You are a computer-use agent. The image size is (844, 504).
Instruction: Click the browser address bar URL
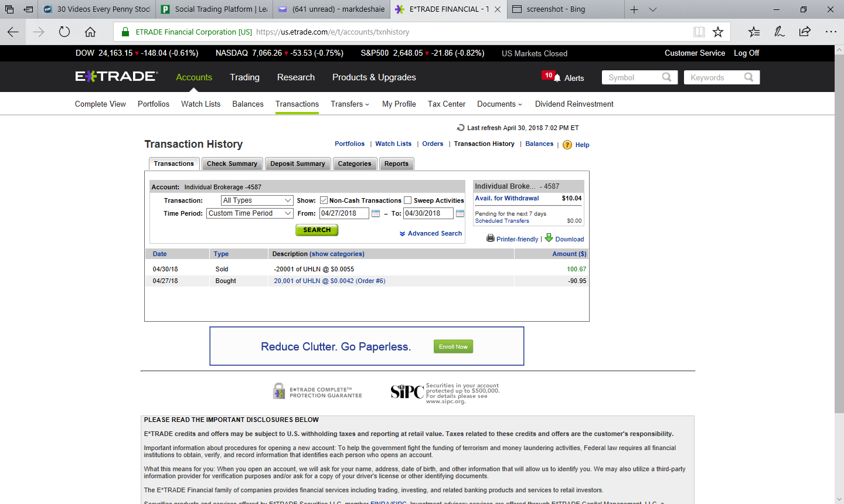333,32
